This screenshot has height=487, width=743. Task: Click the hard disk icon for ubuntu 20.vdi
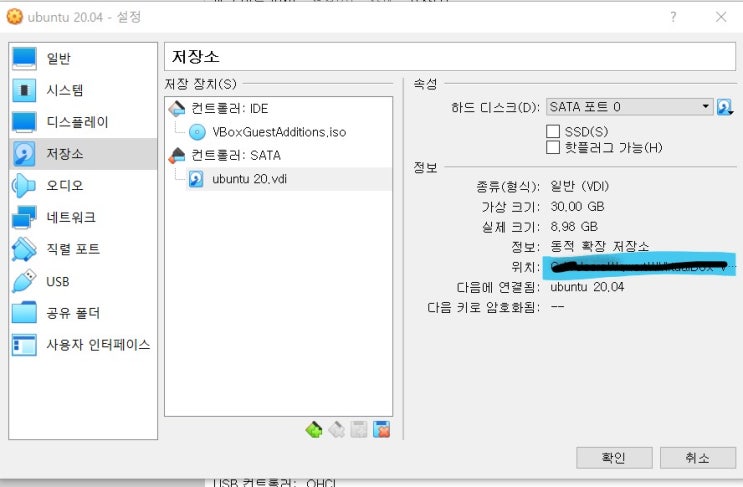196,179
